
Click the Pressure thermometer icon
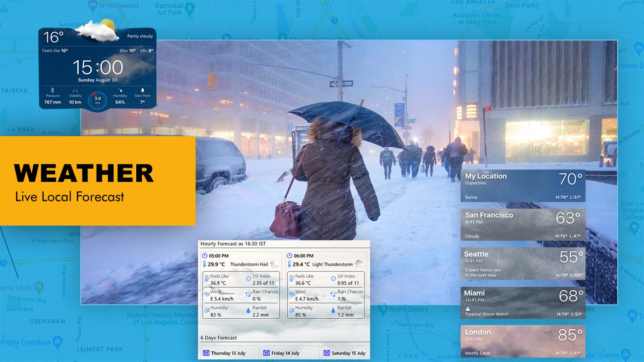point(52,90)
